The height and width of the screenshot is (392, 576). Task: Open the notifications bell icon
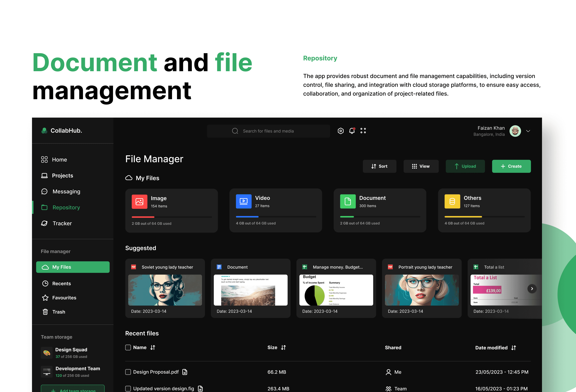pos(352,131)
